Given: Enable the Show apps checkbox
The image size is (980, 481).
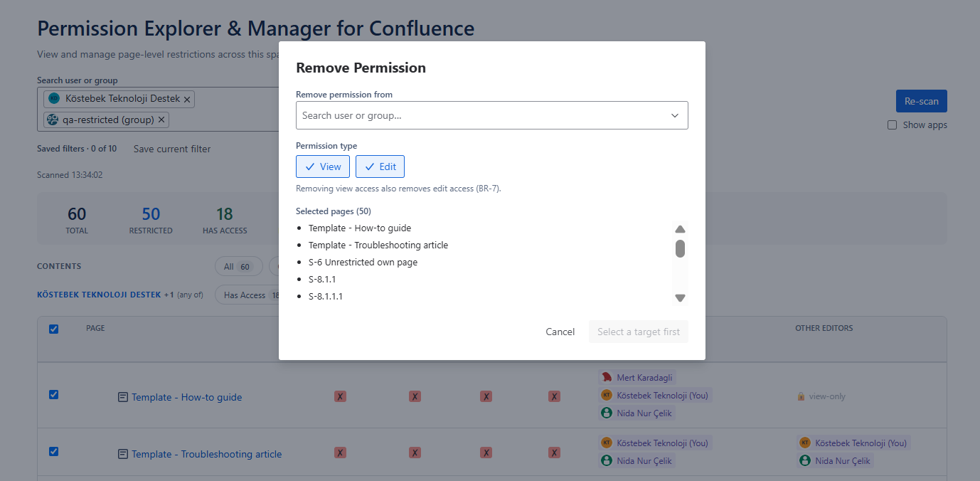Looking at the screenshot, I should [x=892, y=125].
